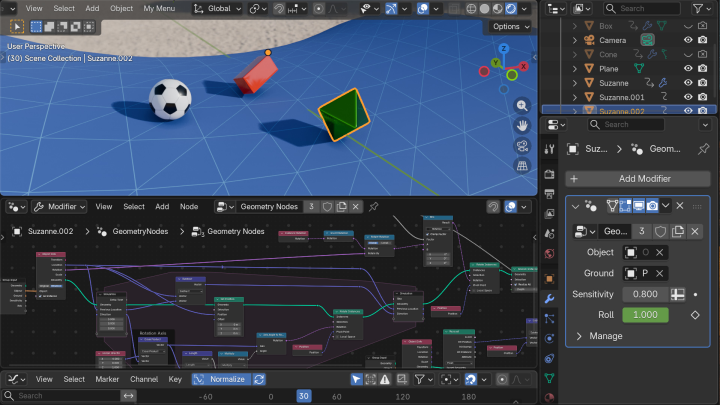720x405 pixels.
Task: Pin the Geometry Nodes tree in node editor
Action: pyautogui.click(x=373, y=206)
